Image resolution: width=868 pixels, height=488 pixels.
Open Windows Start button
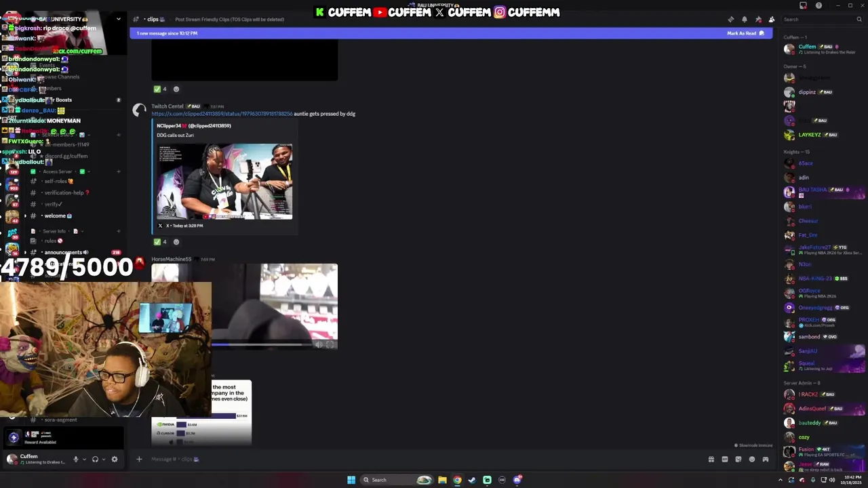pos(351,480)
